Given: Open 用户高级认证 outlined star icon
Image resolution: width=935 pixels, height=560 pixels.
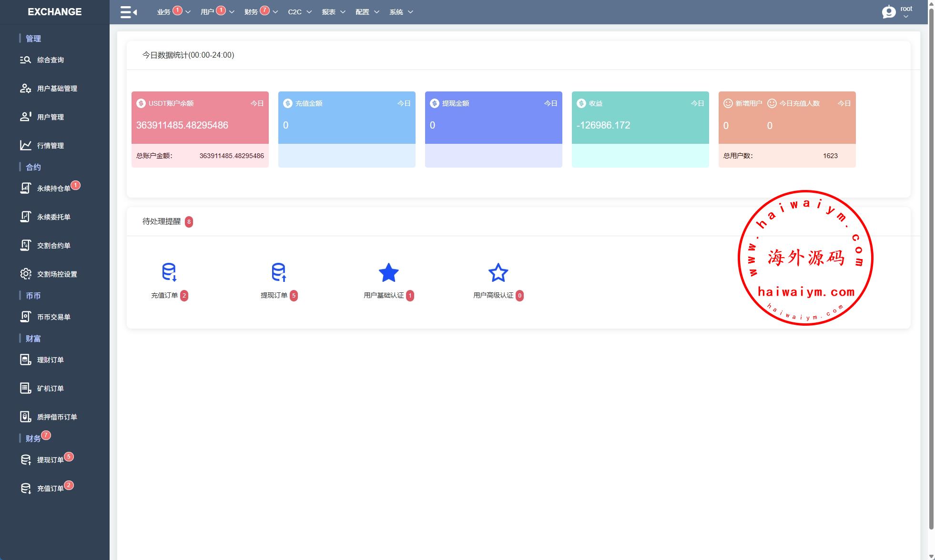Looking at the screenshot, I should (x=498, y=273).
